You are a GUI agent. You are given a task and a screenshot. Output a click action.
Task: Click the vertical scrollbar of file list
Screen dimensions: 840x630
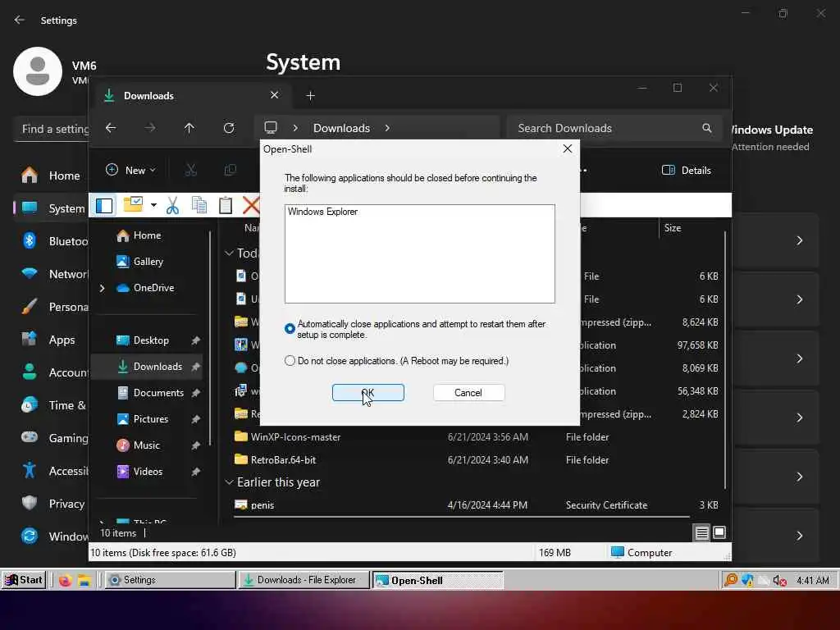pos(725,359)
